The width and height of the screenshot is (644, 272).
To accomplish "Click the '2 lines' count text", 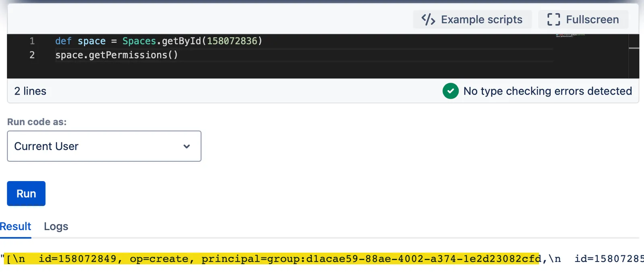I will click(30, 91).
